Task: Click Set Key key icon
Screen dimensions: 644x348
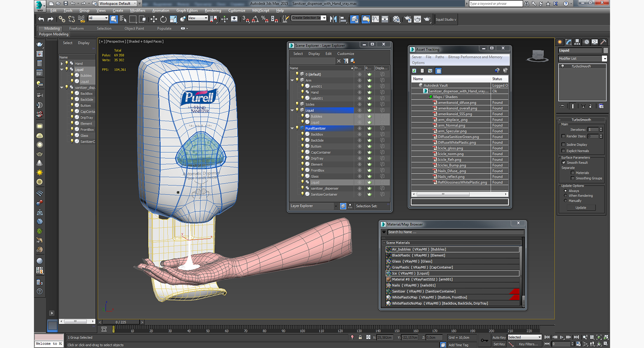Action: (484, 340)
